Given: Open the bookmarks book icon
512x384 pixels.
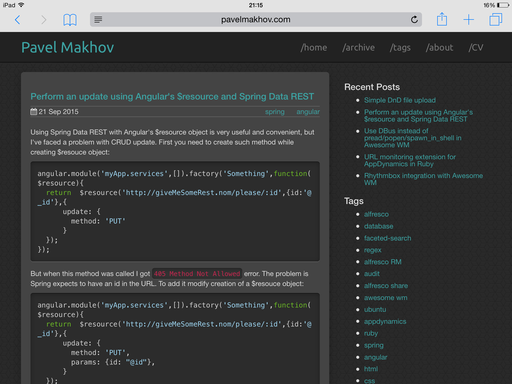Looking at the screenshot, I should coord(70,20).
